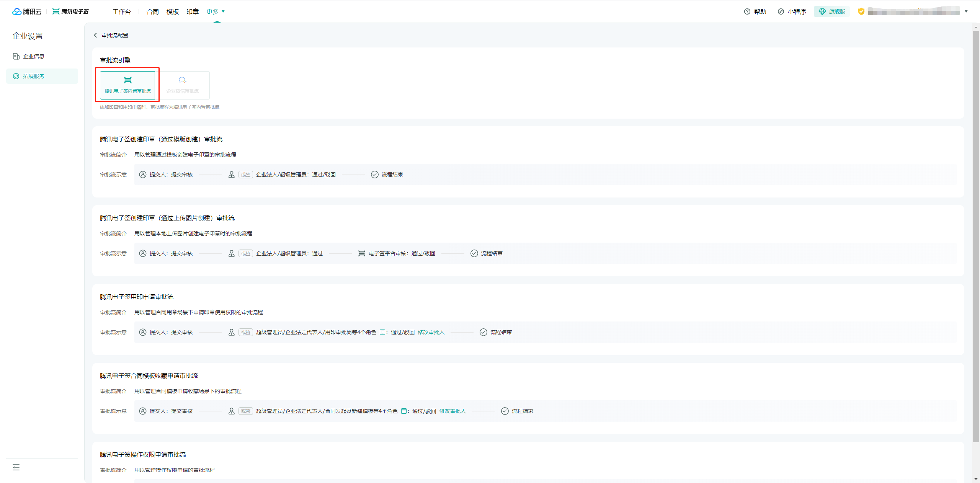Image resolution: width=980 pixels, height=483 pixels.
Task: Click 电子签平台审核 icon in upload flow
Action: (362, 253)
